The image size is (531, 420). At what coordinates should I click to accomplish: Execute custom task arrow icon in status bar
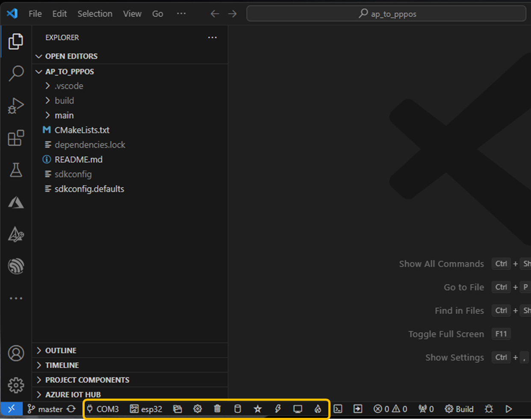coord(358,409)
